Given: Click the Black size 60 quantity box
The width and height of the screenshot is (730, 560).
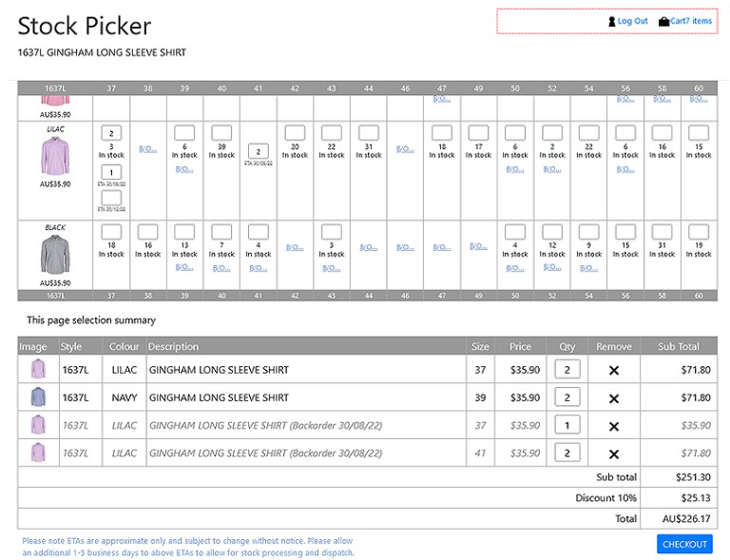Looking at the screenshot, I should [x=699, y=231].
